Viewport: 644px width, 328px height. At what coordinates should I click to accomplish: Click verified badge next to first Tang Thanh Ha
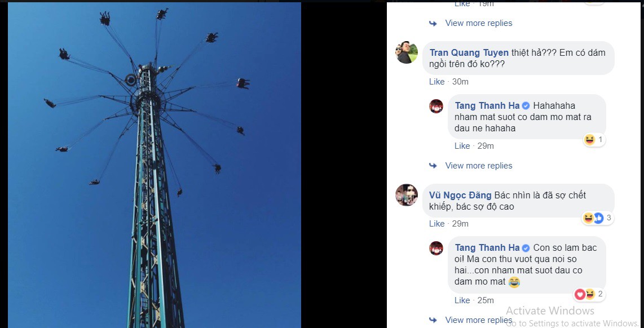tap(526, 106)
